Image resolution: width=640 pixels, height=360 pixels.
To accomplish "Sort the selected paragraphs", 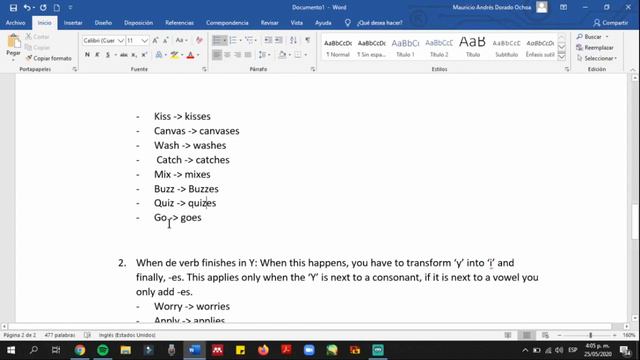I will (293, 40).
